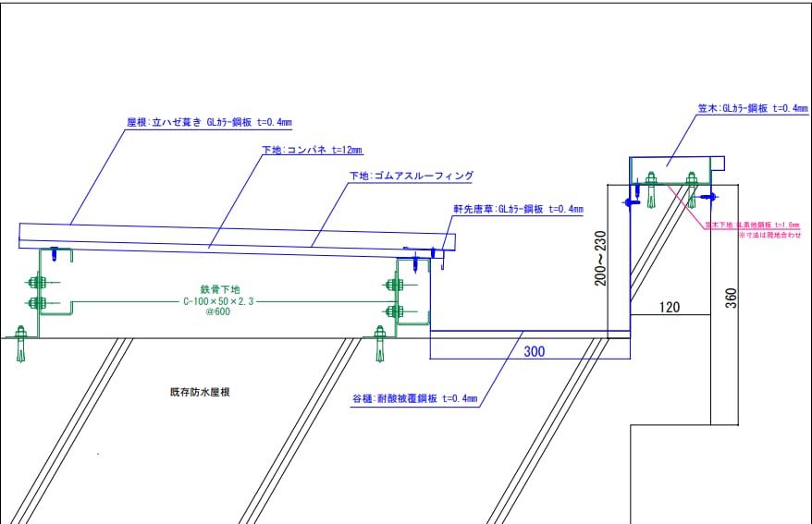The image size is (812, 524).
Task: Select the '下地:ゴムアスルーフィング' label
Action: click(x=412, y=176)
